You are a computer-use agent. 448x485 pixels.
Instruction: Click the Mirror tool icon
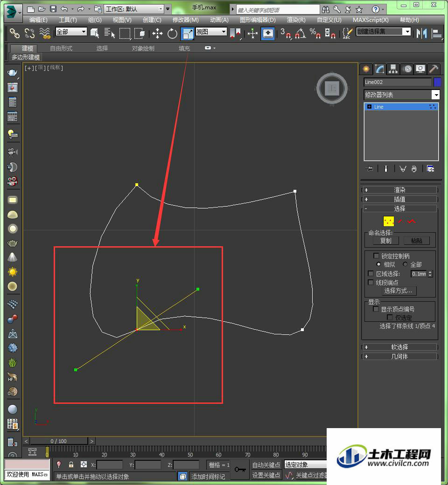(422, 33)
